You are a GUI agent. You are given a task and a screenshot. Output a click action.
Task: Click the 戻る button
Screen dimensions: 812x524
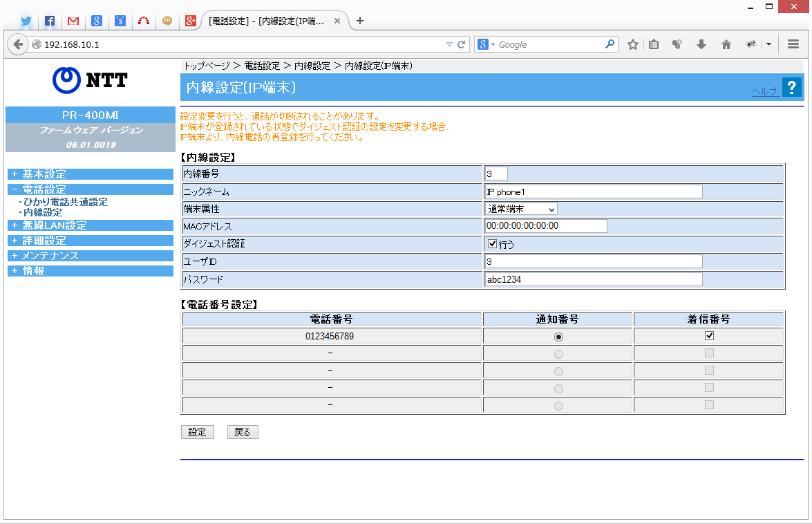(243, 432)
